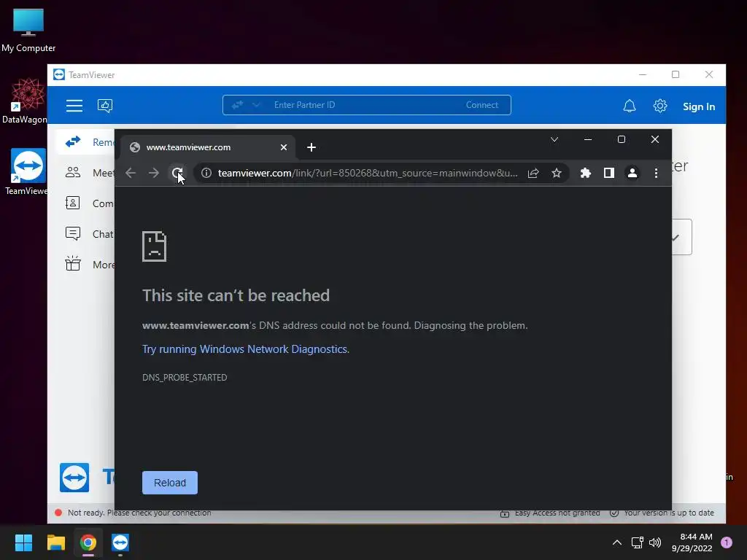Click the Connect button in TeamViewer
Screen dimensions: 747x560
tap(481, 105)
